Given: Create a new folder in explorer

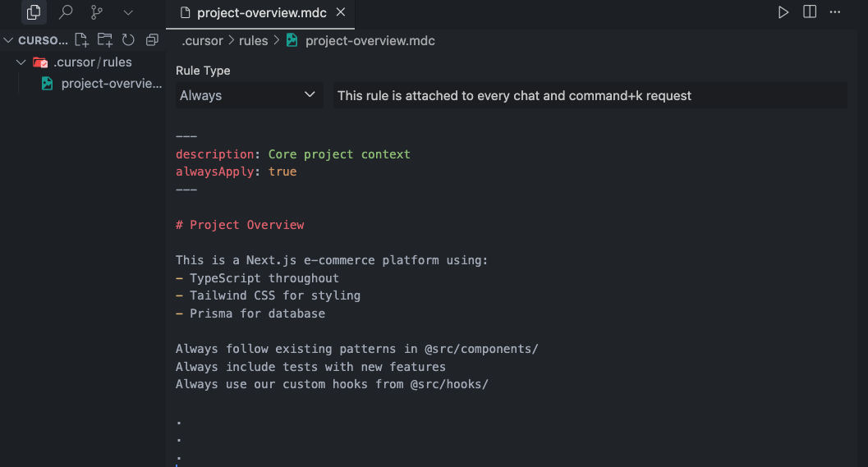Looking at the screenshot, I should [104, 40].
